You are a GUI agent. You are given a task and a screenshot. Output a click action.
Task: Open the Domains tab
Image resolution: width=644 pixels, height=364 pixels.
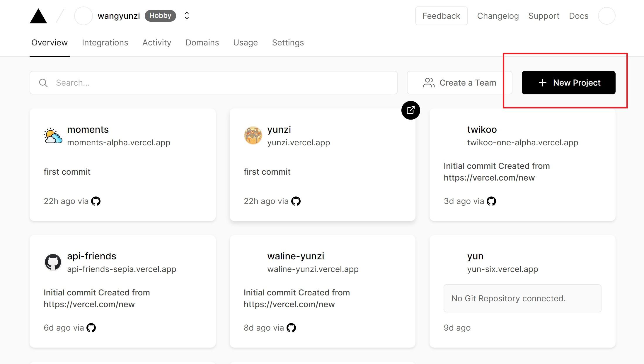click(x=202, y=42)
